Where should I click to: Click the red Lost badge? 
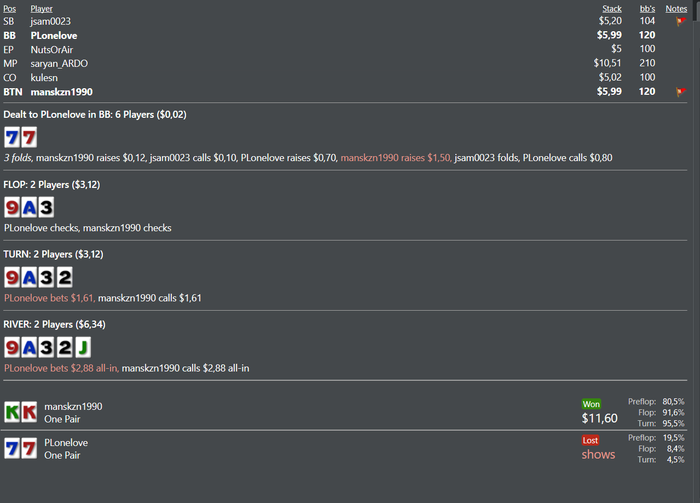coord(590,440)
